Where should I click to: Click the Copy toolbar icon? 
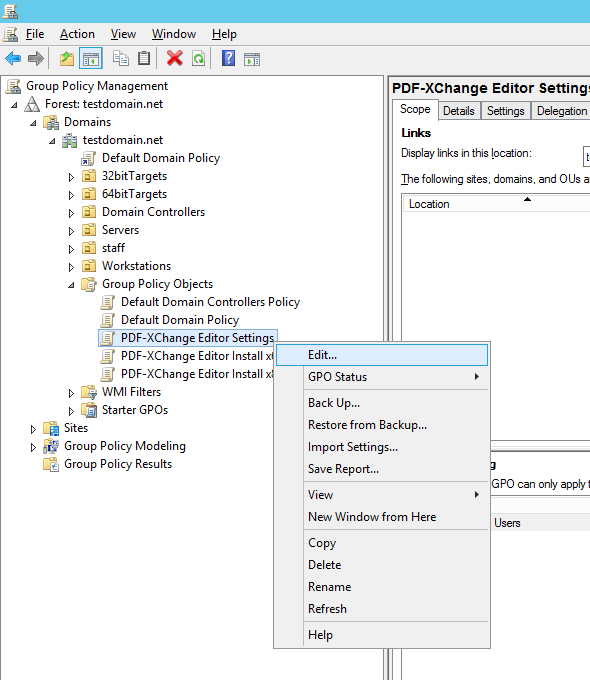click(x=121, y=58)
